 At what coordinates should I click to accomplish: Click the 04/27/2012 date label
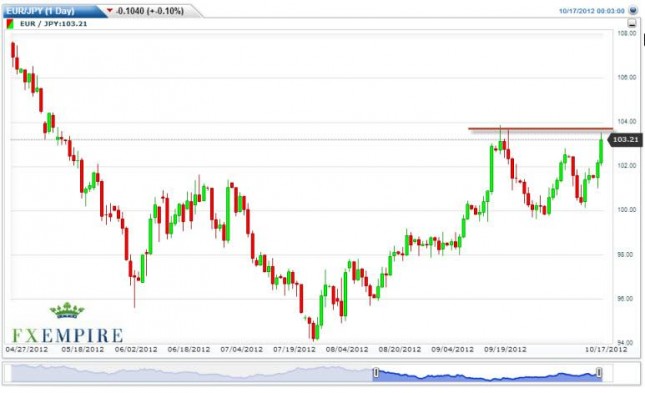(x=27, y=349)
